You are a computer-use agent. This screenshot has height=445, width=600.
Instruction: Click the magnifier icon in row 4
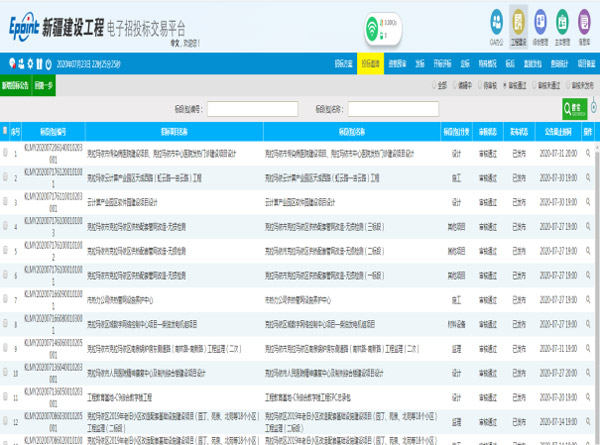pos(588,227)
